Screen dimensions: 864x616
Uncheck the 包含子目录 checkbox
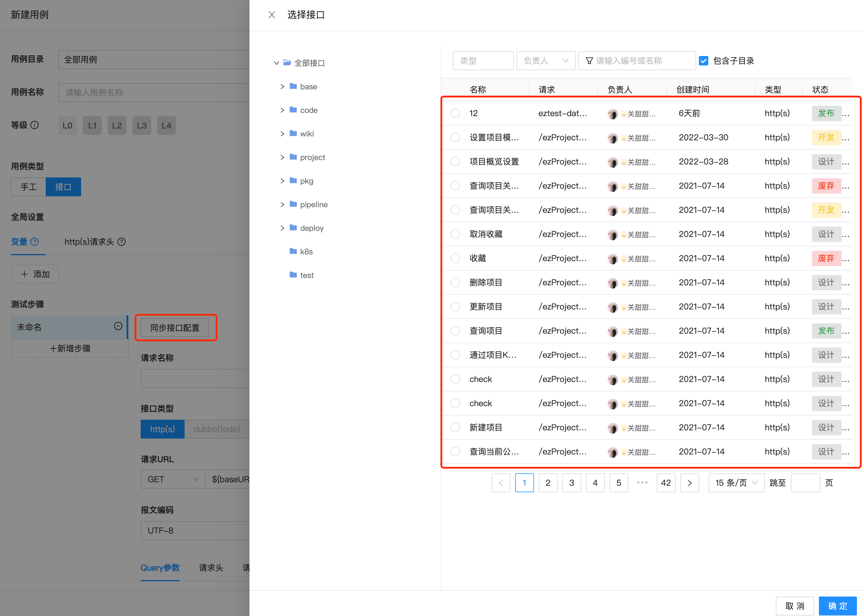point(703,61)
